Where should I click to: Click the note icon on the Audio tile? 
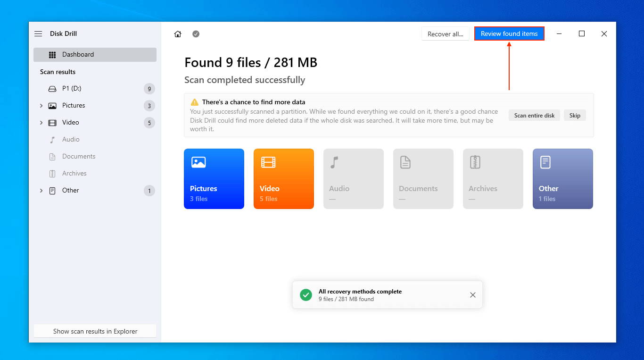[334, 162]
